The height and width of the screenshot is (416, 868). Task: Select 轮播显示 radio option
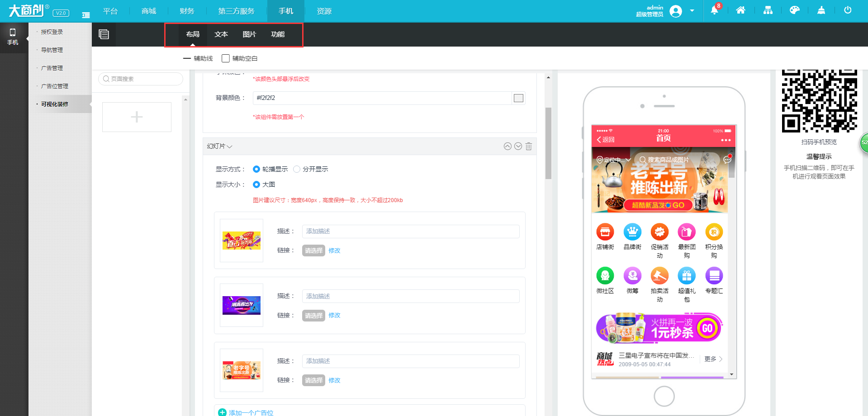pos(256,169)
